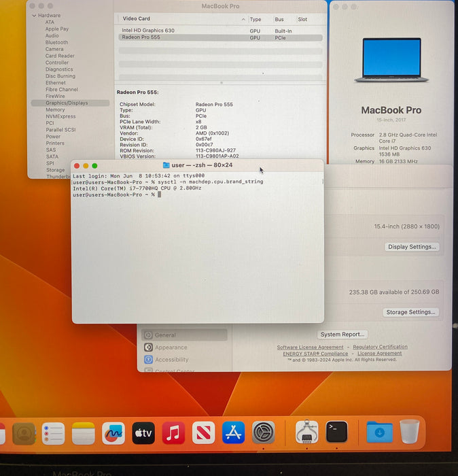The width and height of the screenshot is (458, 476).
Task: Click General icon in System Settings sidebar
Action: click(x=148, y=335)
